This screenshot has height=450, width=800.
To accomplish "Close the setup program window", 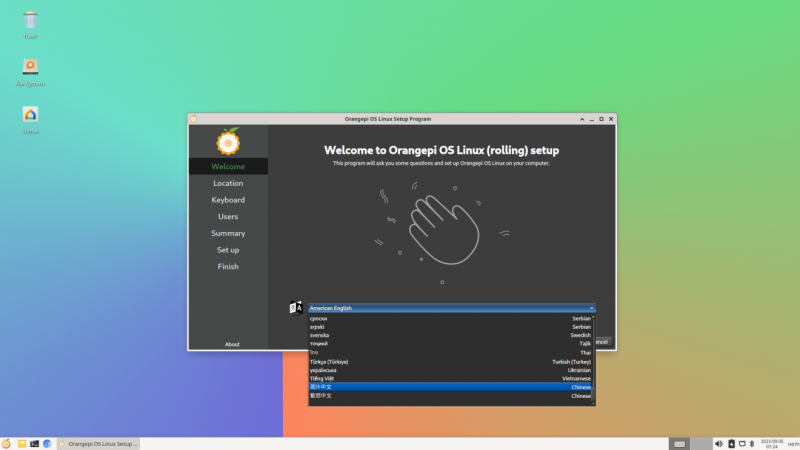I will 611,119.
